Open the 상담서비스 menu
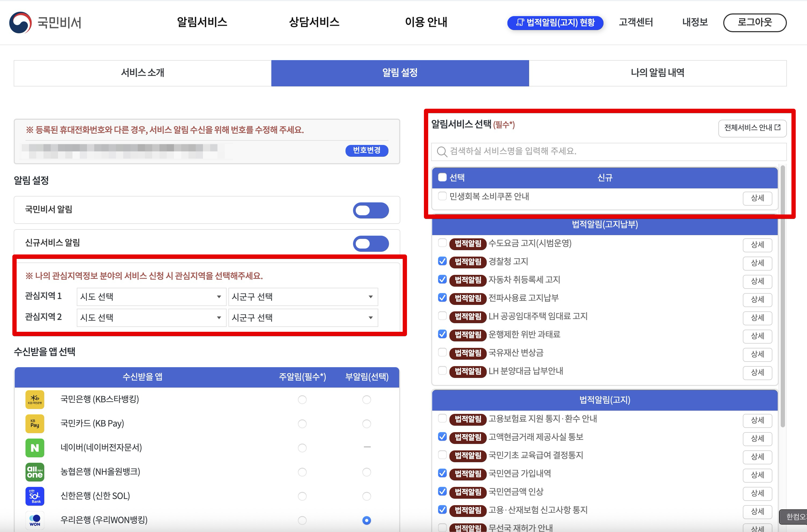 [x=314, y=22]
